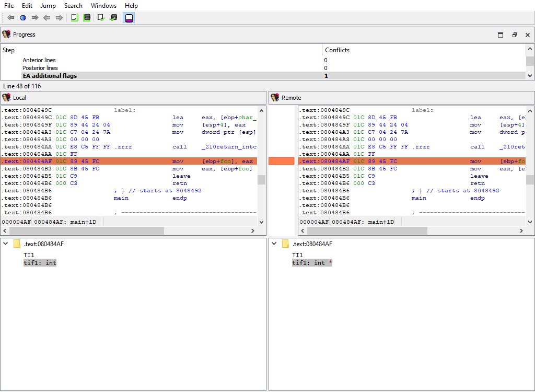Click the single page with checkmark icon
Viewport: 535px width, 392px height.
(101, 18)
